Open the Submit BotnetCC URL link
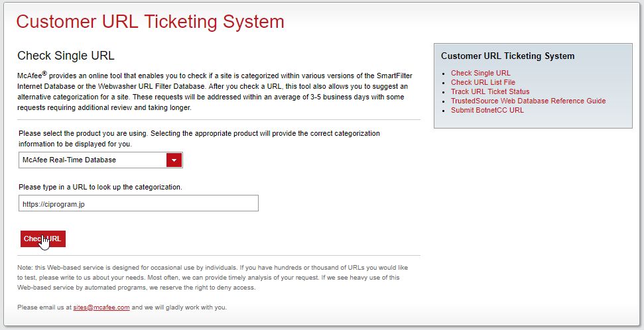This screenshot has height=330, width=644. point(487,110)
